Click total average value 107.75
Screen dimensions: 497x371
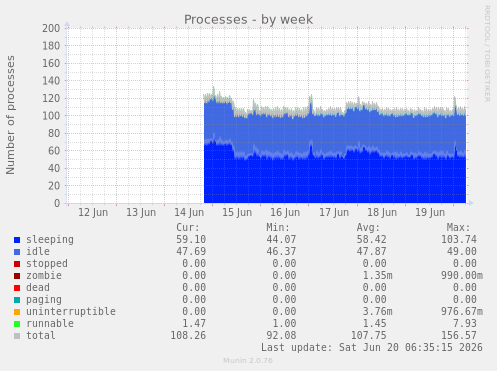point(368,335)
